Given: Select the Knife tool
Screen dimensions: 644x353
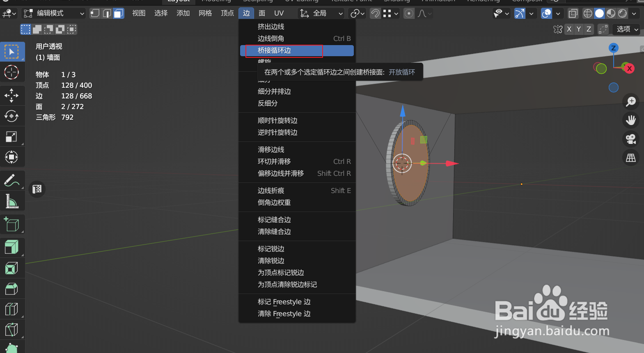Looking at the screenshot, I should click(x=11, y=330).
